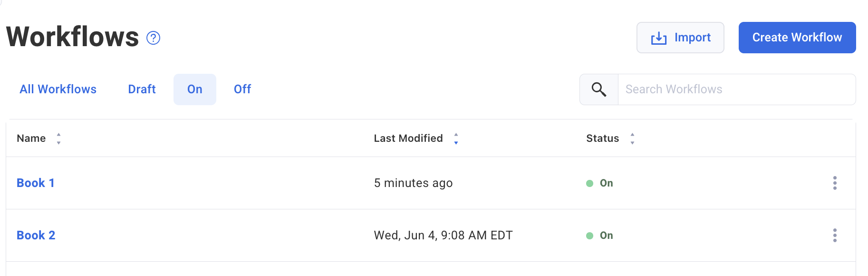Sort the table by Name
This screenshot has height=276, width=868.
(58, 138)
